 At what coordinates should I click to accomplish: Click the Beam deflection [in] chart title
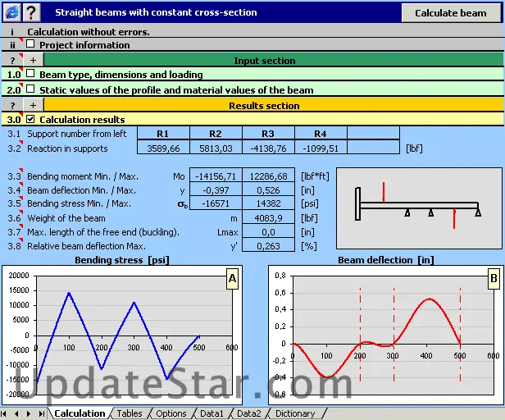pyautogui.click(x=386, y=260)
